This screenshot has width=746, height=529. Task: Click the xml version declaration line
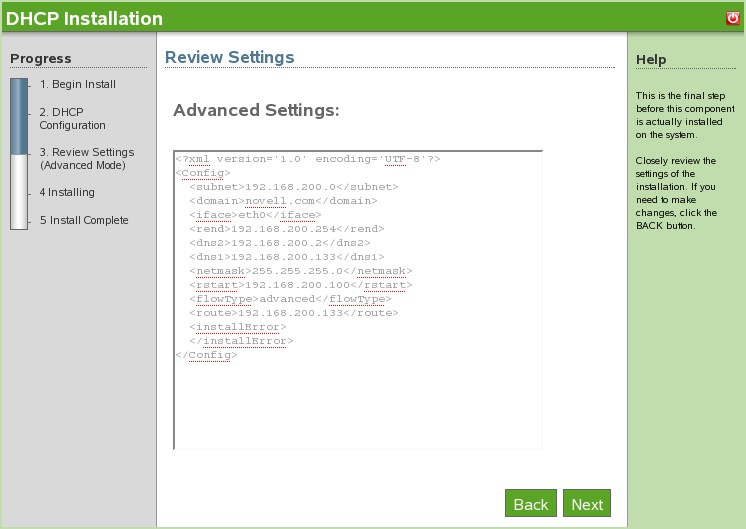308,159
